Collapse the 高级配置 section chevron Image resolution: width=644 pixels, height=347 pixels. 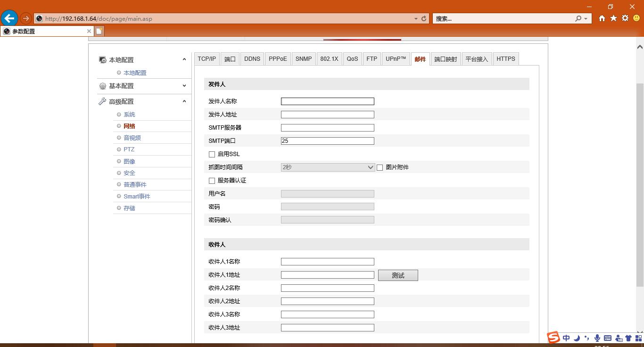tap(184, 101)
